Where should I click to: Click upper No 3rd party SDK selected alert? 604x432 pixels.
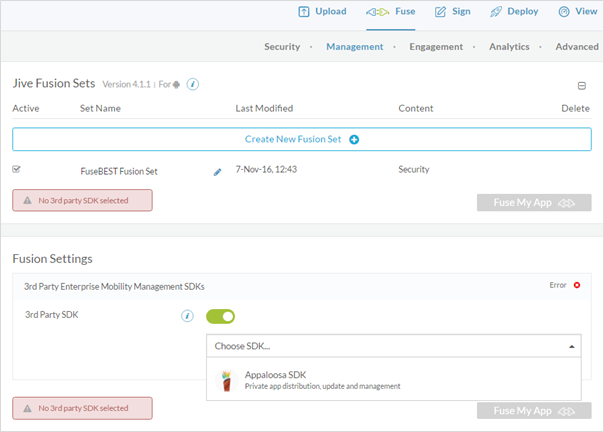(x=82, y=200)
